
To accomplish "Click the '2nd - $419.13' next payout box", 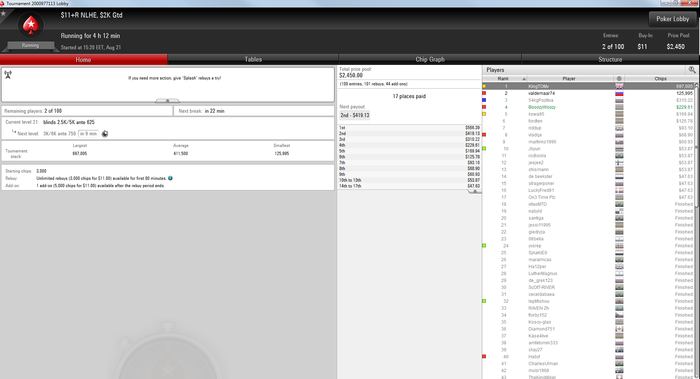I will [x=355, y=115].
